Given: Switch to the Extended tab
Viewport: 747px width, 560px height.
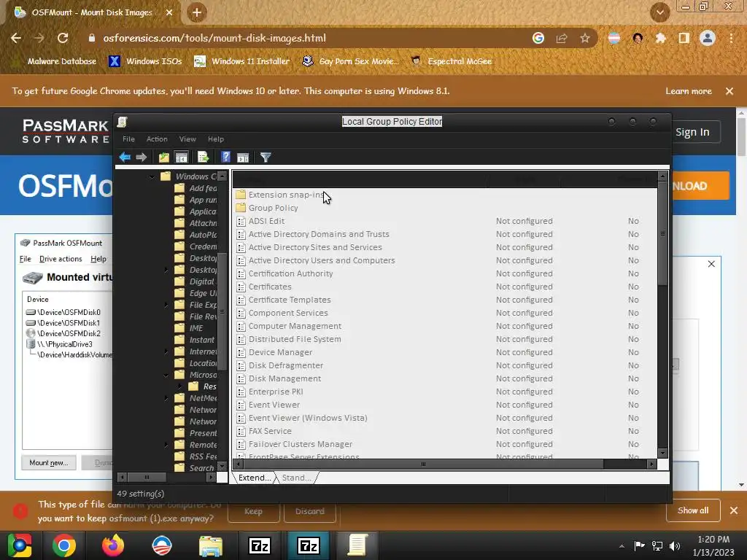Looking at the screenshot, I should tap(255, 478).
